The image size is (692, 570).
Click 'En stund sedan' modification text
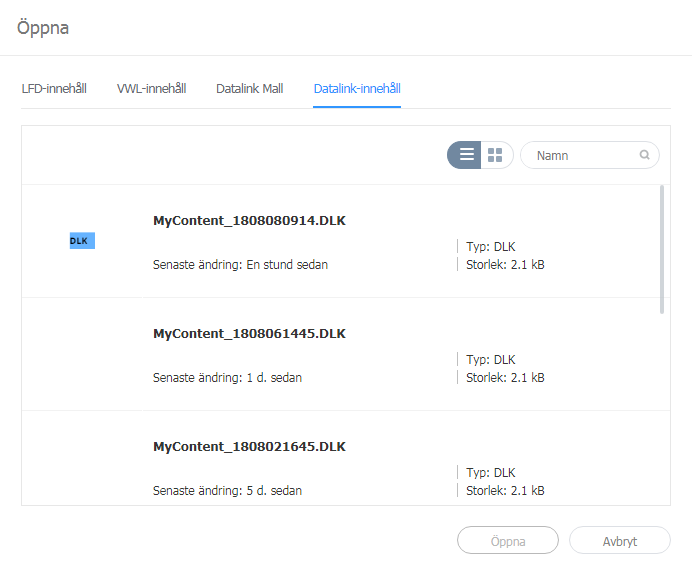click(x=287, y=265)
